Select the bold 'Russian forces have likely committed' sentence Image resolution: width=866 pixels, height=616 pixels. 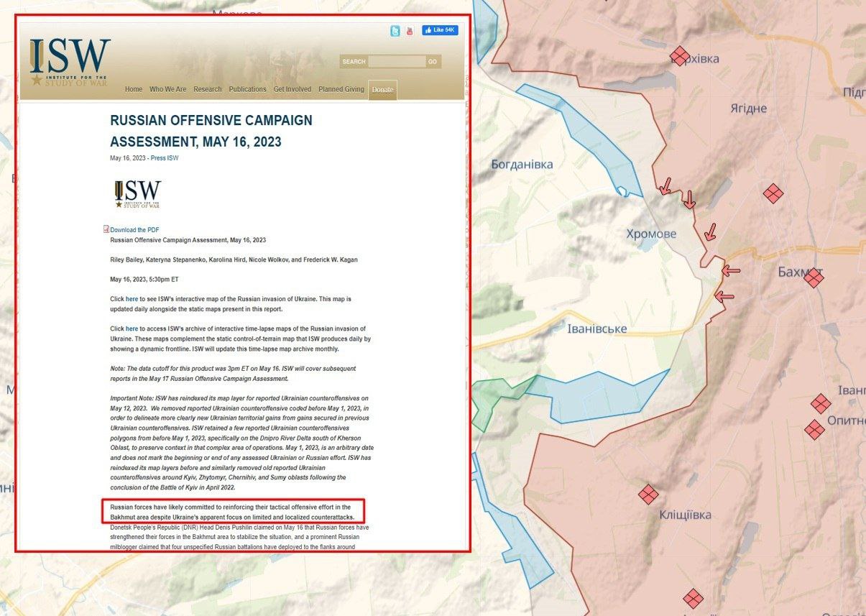click(x=234, y=512)
